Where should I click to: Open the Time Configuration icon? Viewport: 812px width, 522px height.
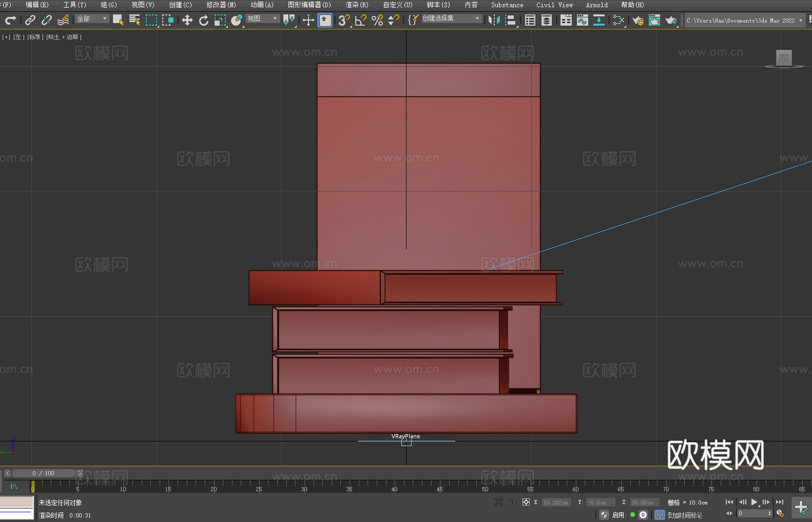click(x=780, y=513)
